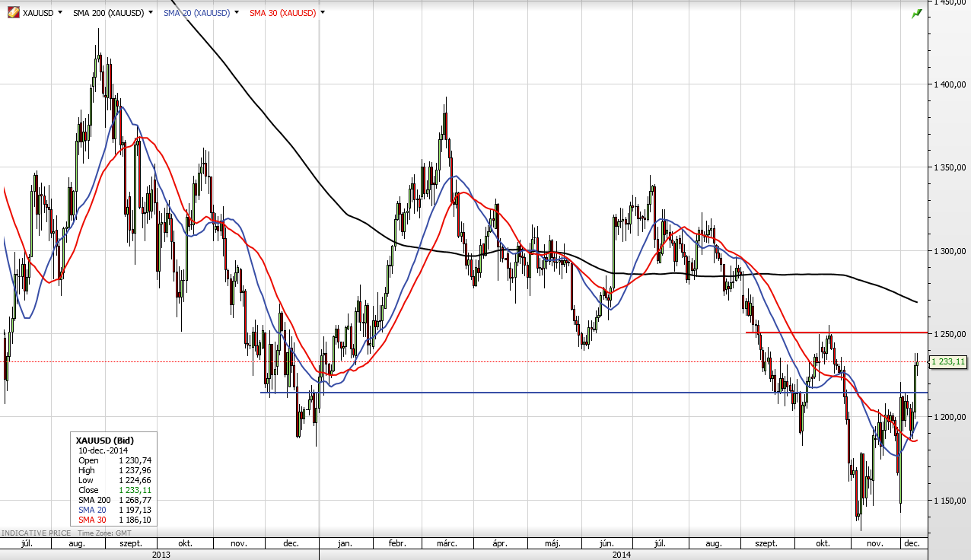Click the red SMA 30 (XAUUSD) label

[x=282, y=13]
